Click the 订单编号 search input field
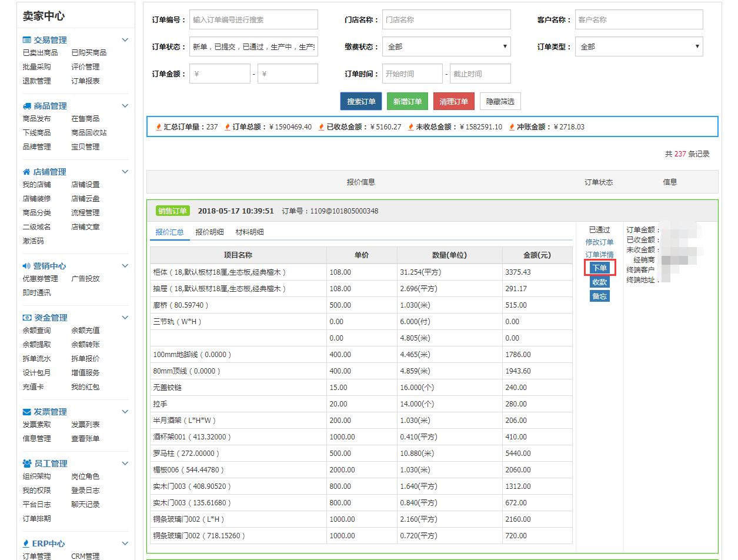 tap(253, 19)
